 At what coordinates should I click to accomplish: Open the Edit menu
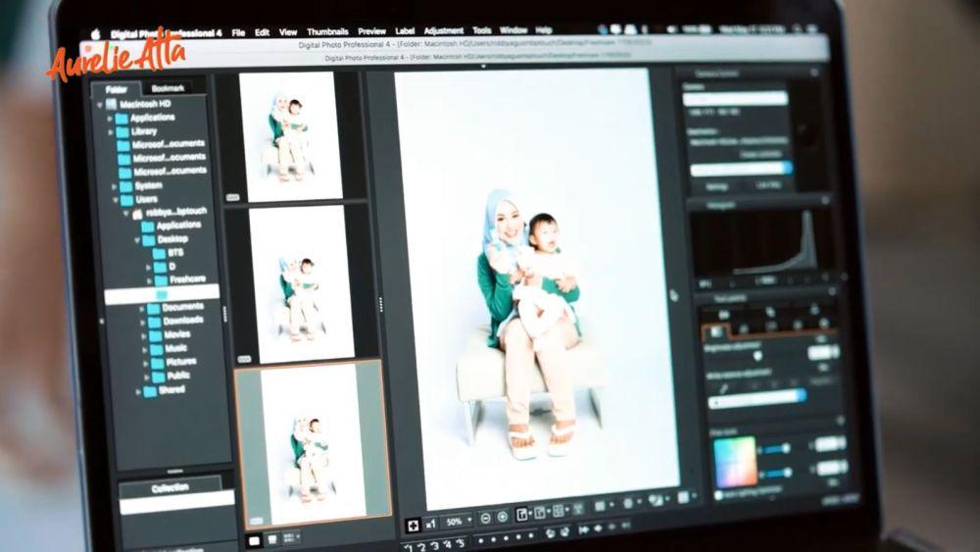click(x=262, y=32)
